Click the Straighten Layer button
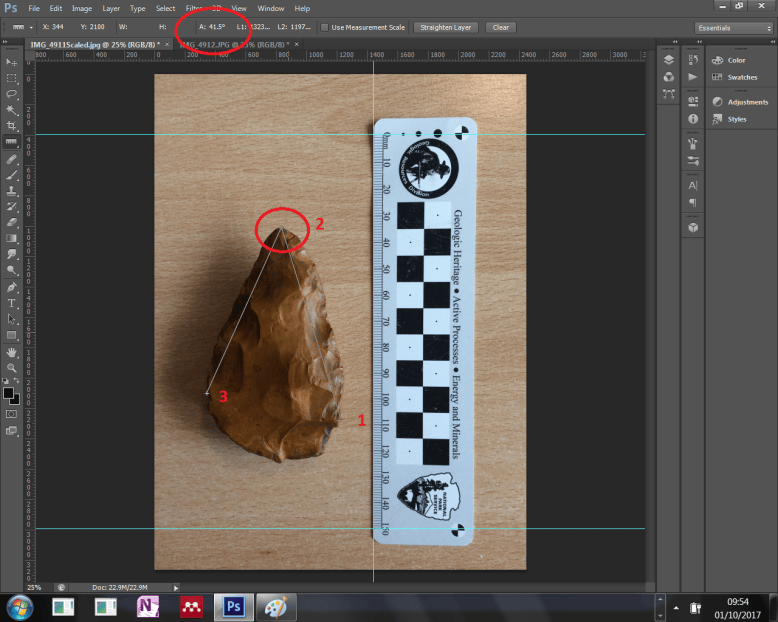The image size is (778, 622). click(x=446, y=27)
